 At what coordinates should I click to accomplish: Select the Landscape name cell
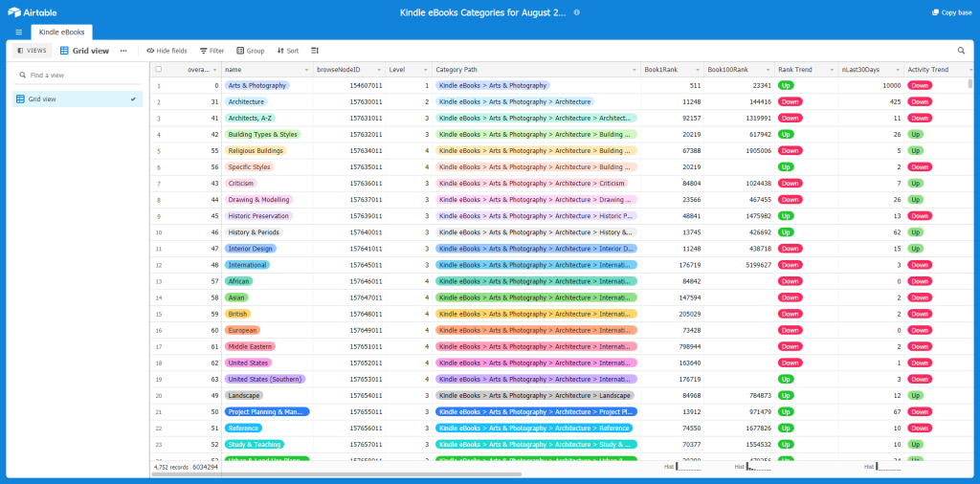point(268,395)
